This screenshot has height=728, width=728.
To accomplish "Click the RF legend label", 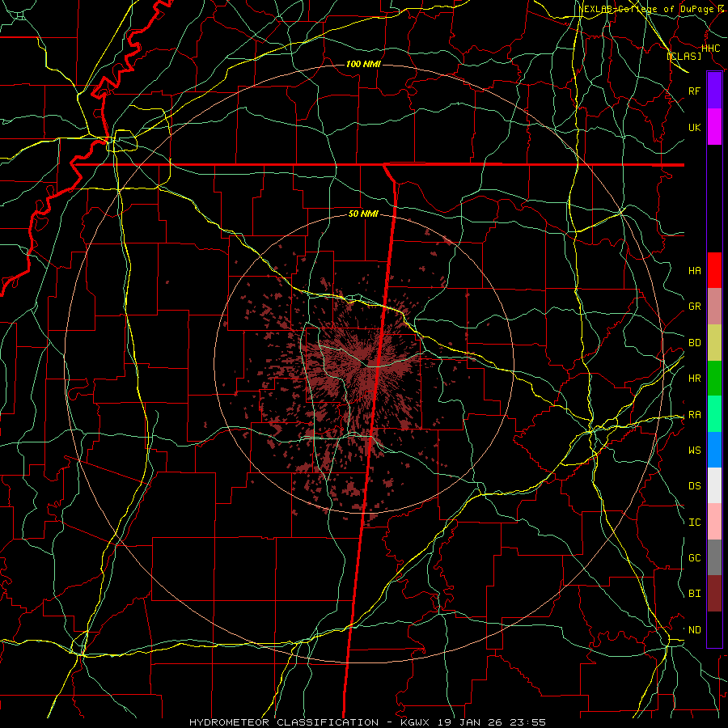I will coord(694,91).
